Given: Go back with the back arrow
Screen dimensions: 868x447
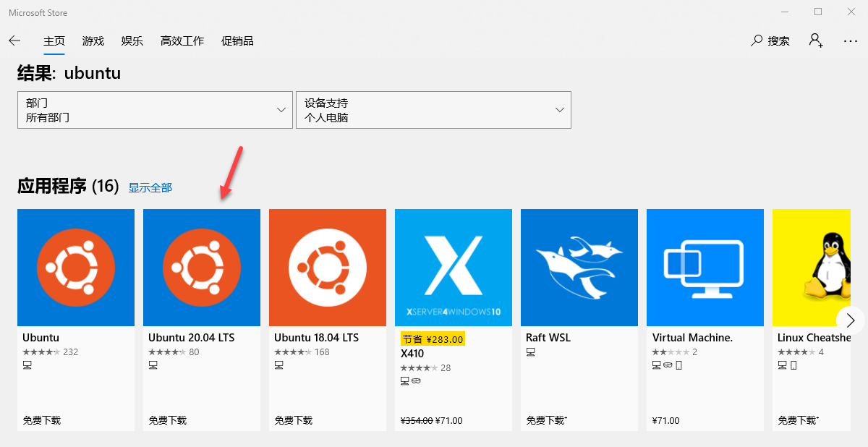Looking at the screenshot, I should [x=14, y=41].
